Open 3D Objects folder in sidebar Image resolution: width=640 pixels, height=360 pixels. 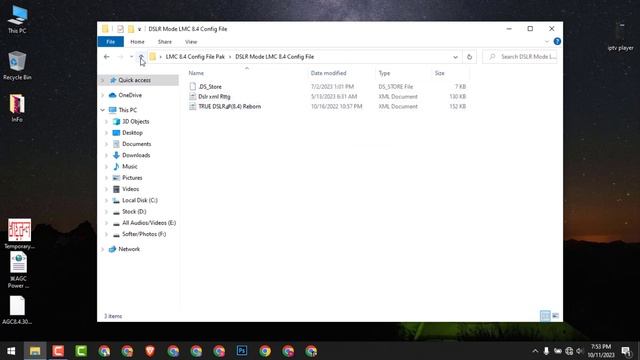click(136, 122)
